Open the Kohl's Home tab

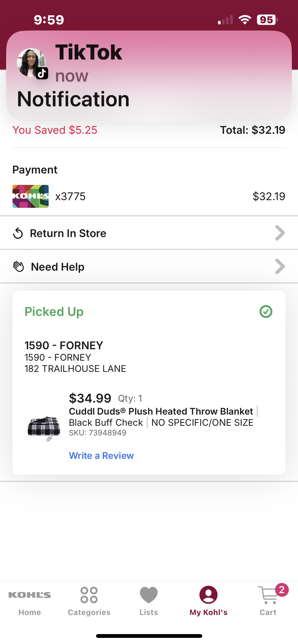pyautogui.click(x=30, y=601)
